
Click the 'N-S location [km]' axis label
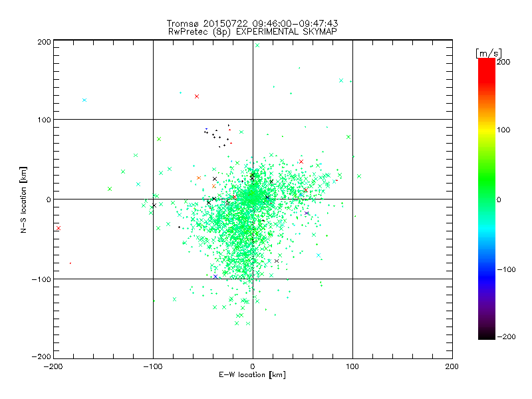click(x=23, y=199)
